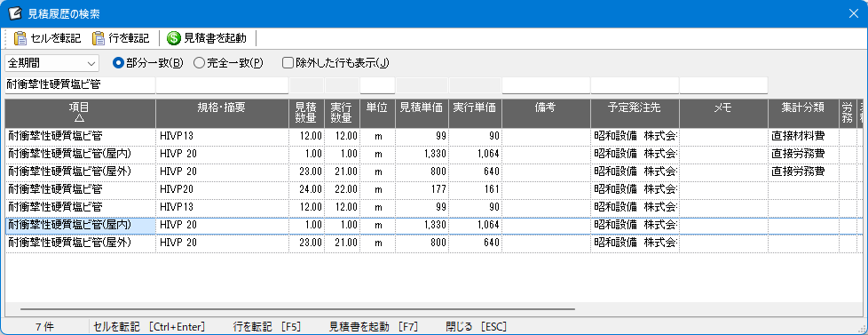Click the セルを転記 clipboard icon
868x335 pixels.
click(x=20, y=38)
